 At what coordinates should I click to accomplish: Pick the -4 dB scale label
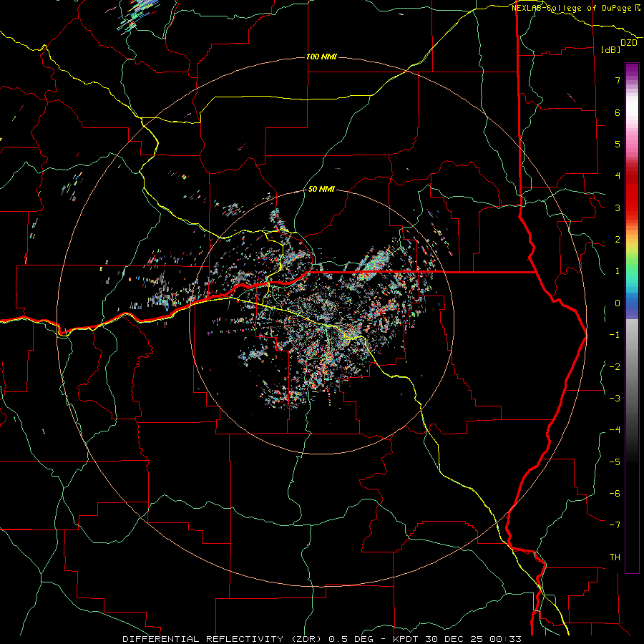click(x=615, y=429)
